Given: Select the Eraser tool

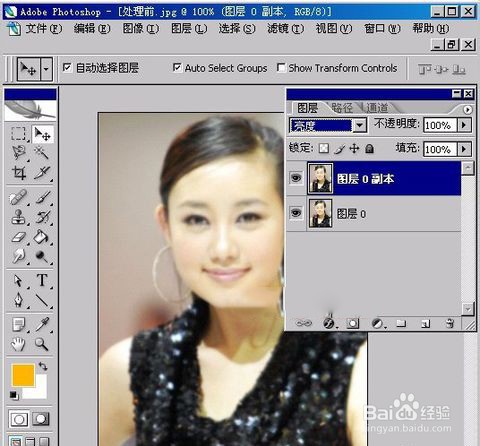Looking at the screenshot, I should click(18, 237).
